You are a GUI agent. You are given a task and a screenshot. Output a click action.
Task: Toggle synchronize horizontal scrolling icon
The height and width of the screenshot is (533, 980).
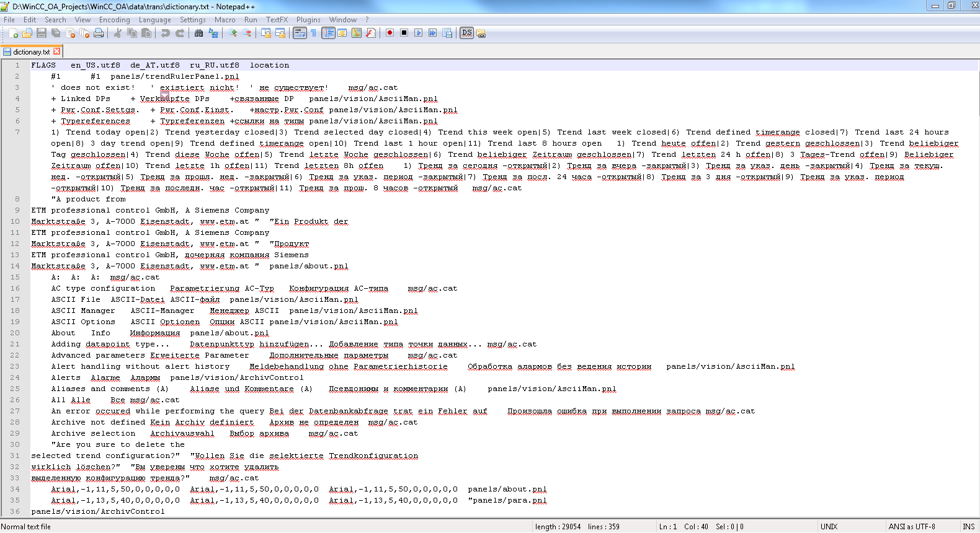coord(280,33)
